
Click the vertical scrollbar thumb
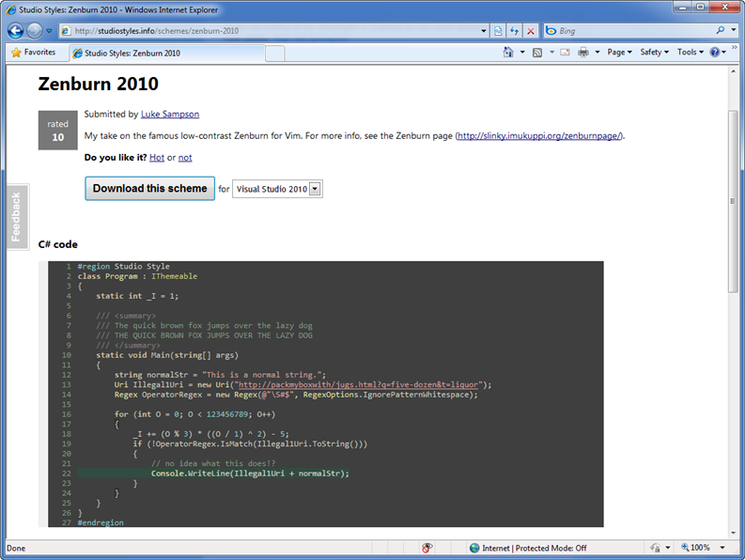pos(733,201)
